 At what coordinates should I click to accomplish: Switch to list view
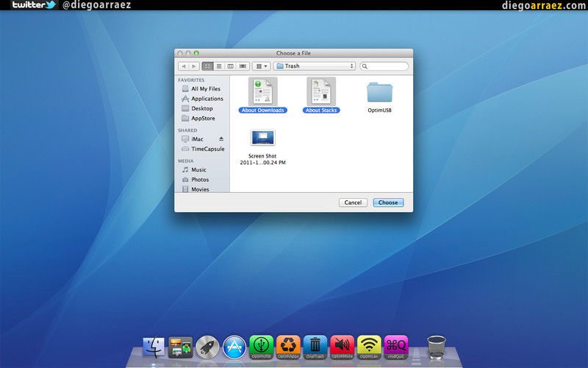(219, 66)
